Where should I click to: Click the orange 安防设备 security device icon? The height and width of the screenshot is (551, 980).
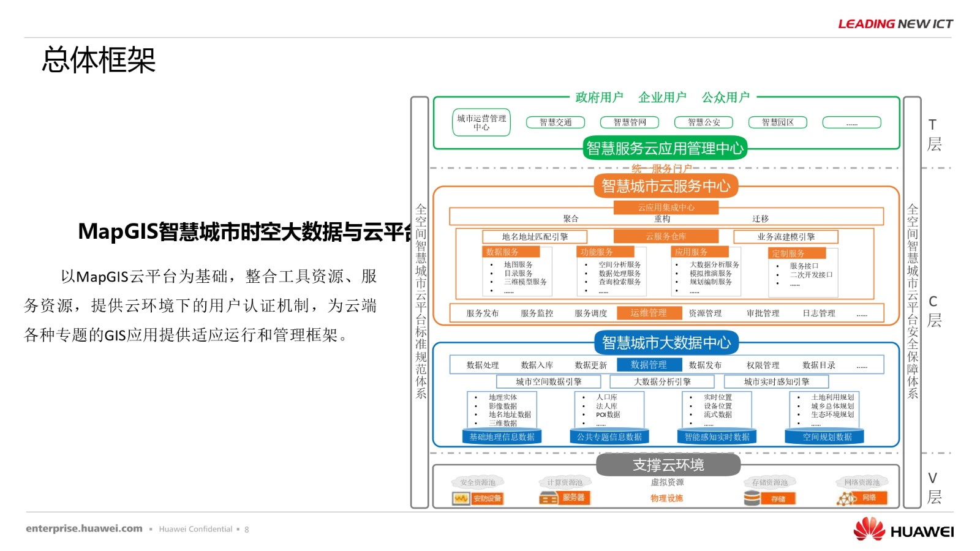478,498
